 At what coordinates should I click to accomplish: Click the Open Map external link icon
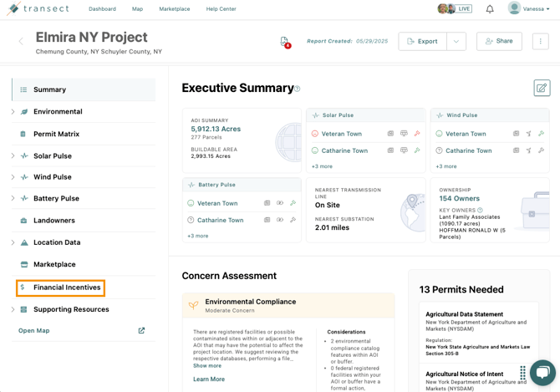tap(141, 331)
